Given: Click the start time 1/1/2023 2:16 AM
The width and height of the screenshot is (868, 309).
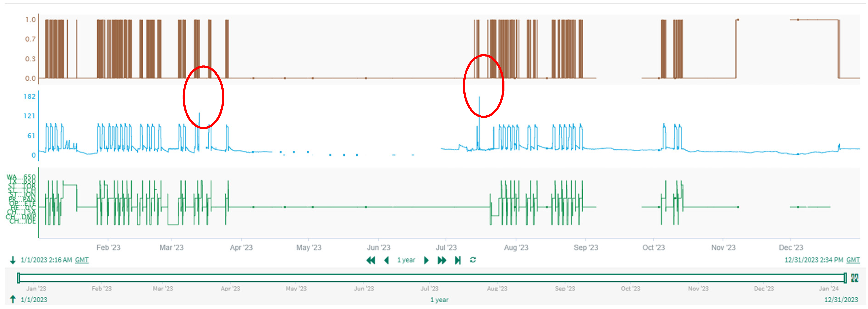Looking at the screenshot, I should click(46, 260).
